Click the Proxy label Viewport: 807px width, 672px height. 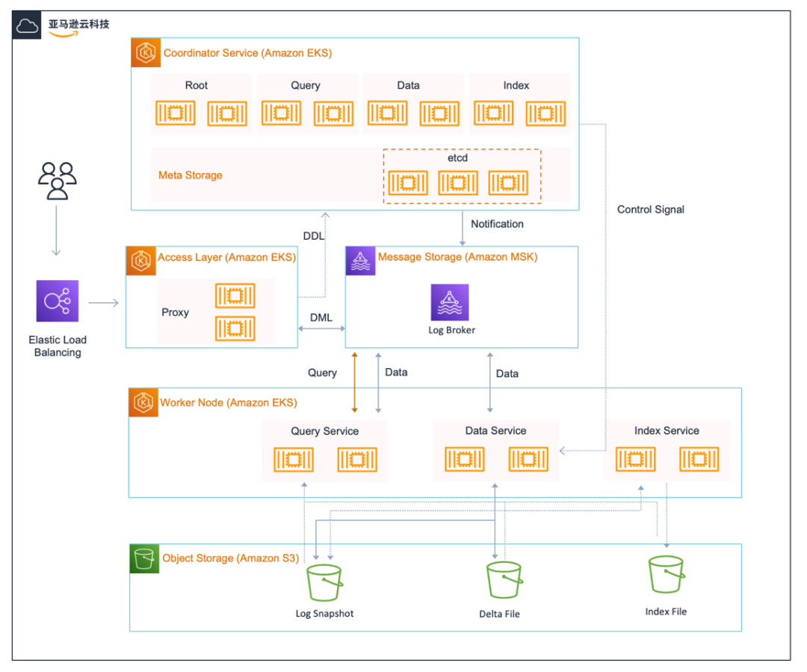(x=175, y=312)
